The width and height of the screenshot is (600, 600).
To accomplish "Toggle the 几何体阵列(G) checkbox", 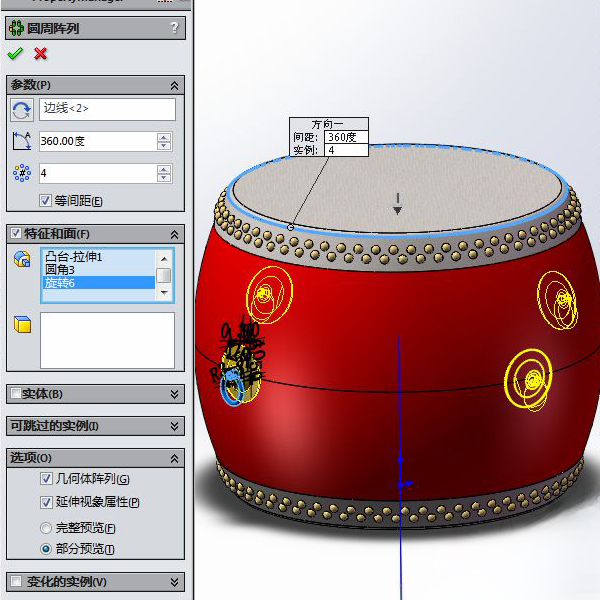I will click(46, 478).
